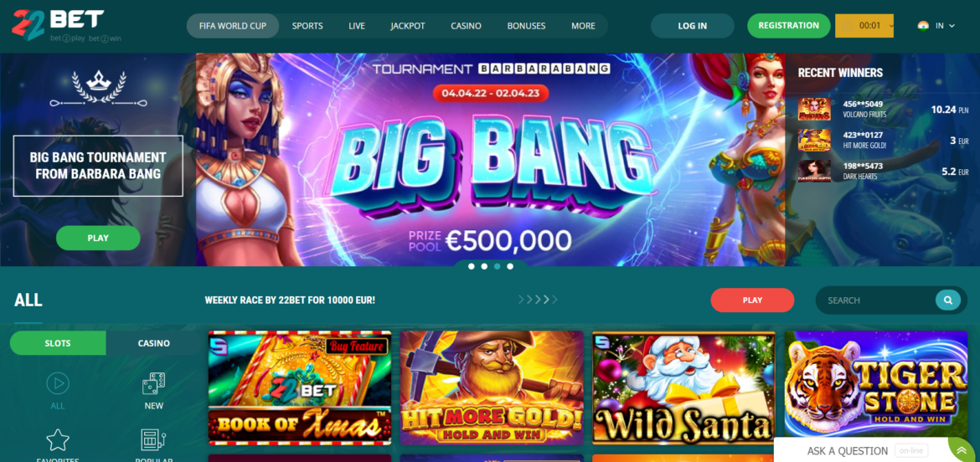
Task: Open the NEW games dice icon
Action: point(154,383)
